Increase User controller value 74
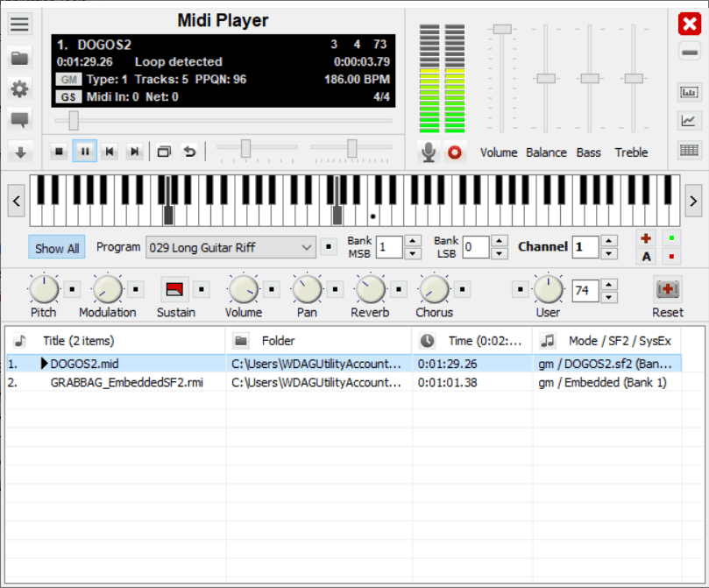 (608, 284)
